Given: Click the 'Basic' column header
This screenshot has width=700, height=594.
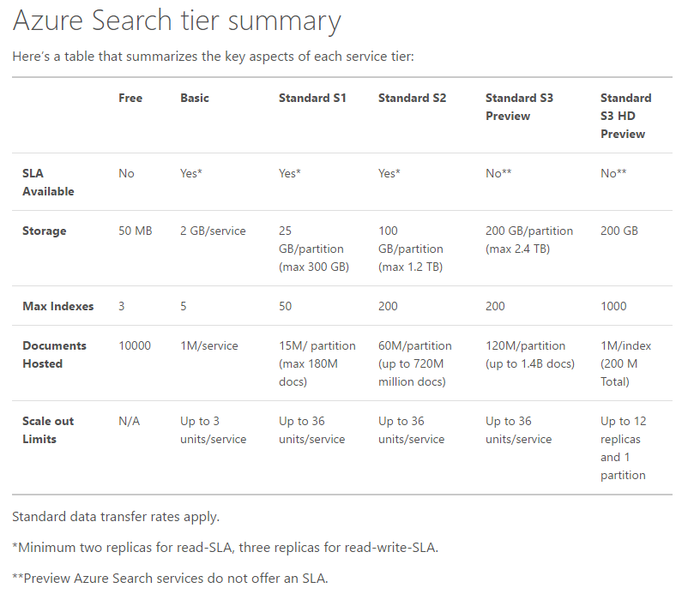Looking at the screenshot, I should [195, 98].
